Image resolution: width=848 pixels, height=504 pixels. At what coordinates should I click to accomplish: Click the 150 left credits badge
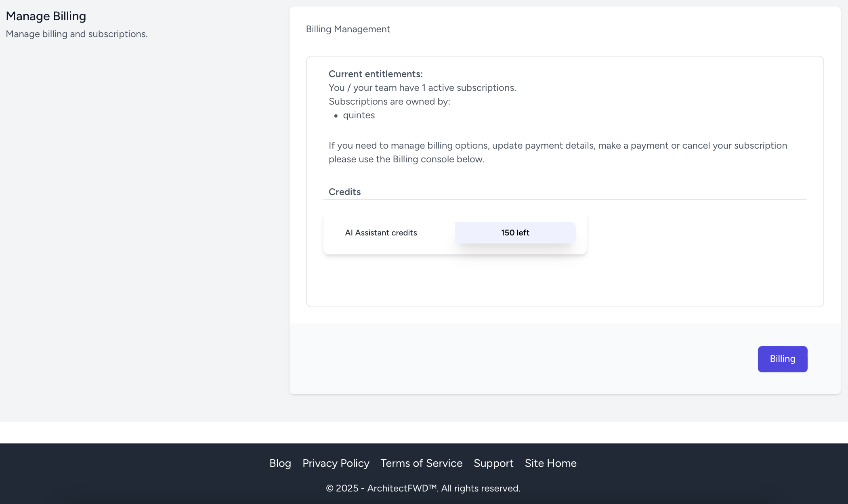tap(515, 233)
